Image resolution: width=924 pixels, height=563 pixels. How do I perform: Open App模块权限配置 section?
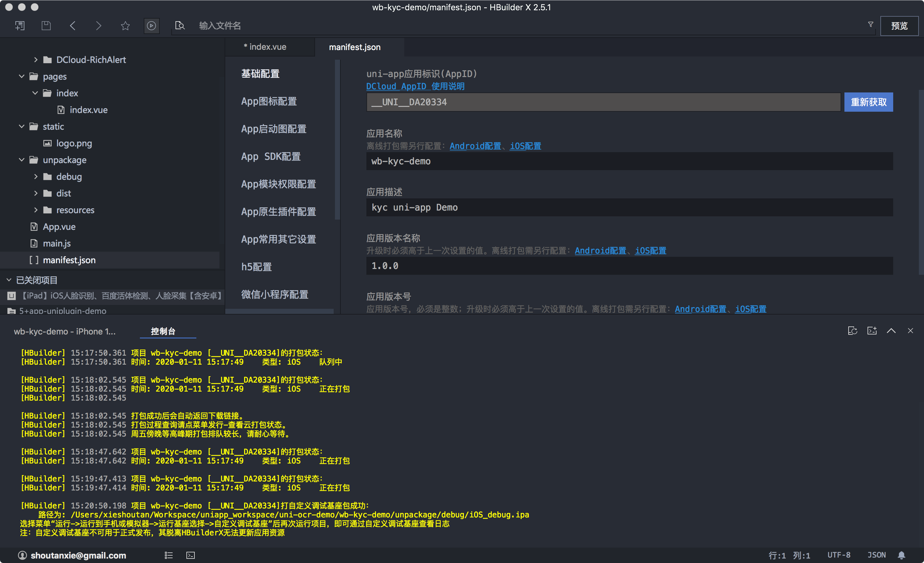click(x=278, y=184)
